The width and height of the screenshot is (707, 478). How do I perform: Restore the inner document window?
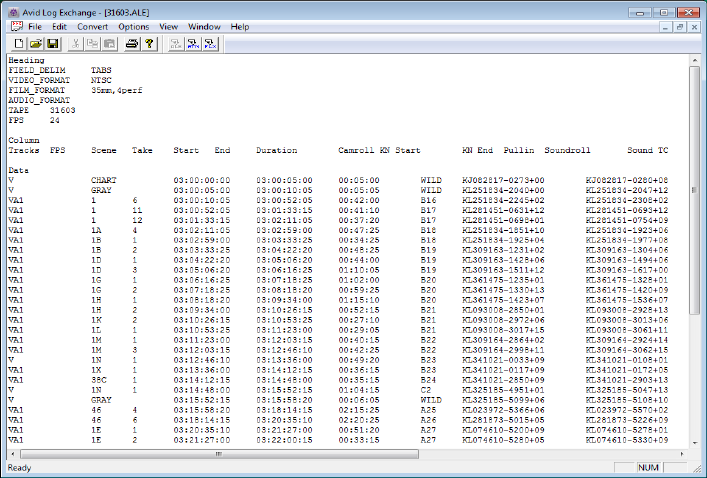pyautogui.click(x=680, y=27)
